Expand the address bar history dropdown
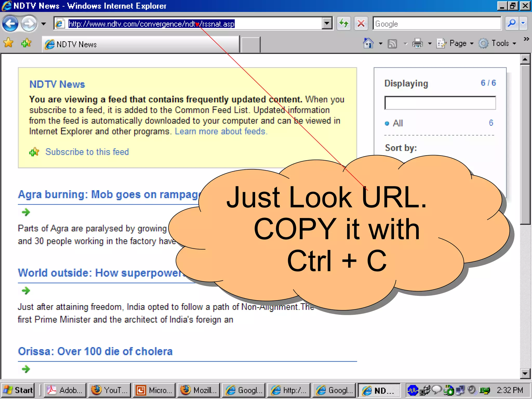 [x=327, y=24]
